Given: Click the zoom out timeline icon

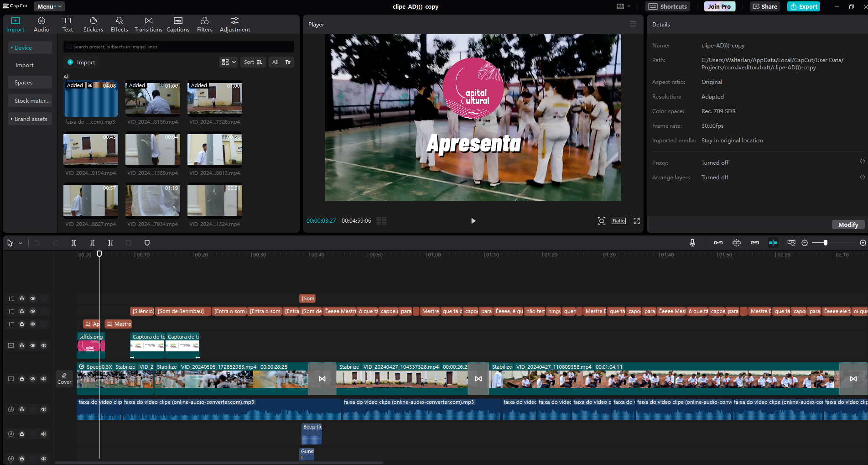Looking at the screenshot, I should (x=805, y=243).
